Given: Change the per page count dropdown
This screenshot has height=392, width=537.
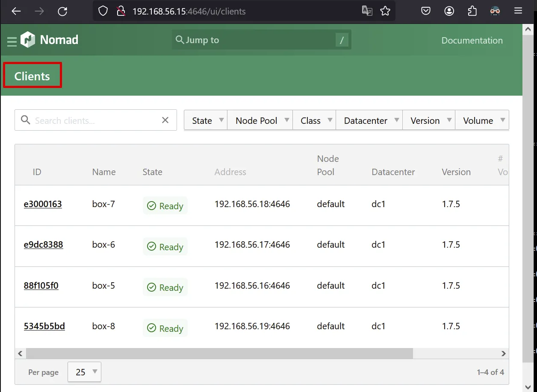Looking at the screenshot, I should tap(84, 372).
